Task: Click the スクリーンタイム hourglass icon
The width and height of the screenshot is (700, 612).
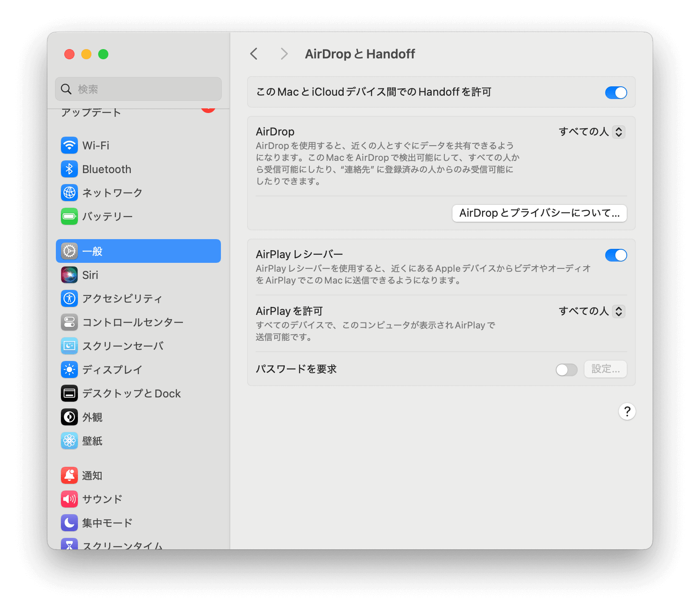Action: click(x=69, y=544)
